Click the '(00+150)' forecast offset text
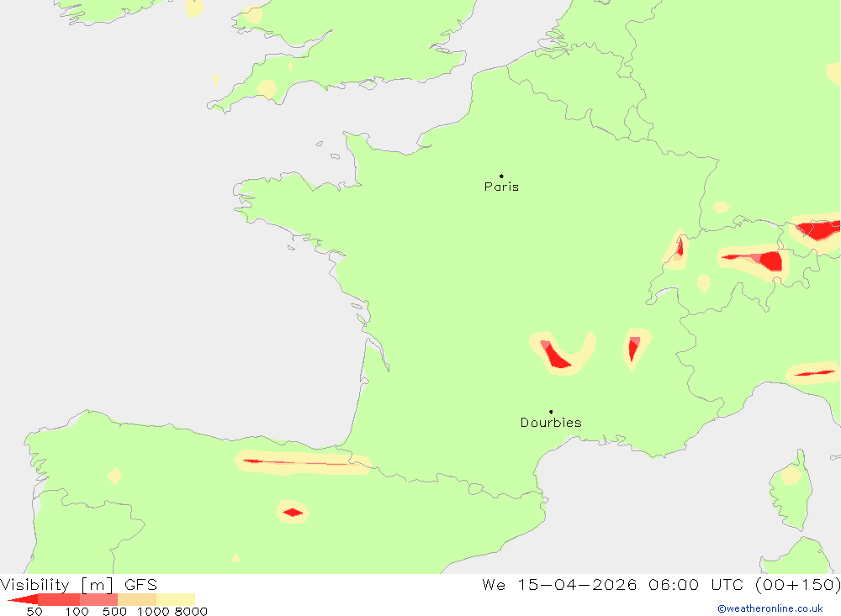This screenshot has height=616, width=841. pyautogui.click(x=797, y=584)
